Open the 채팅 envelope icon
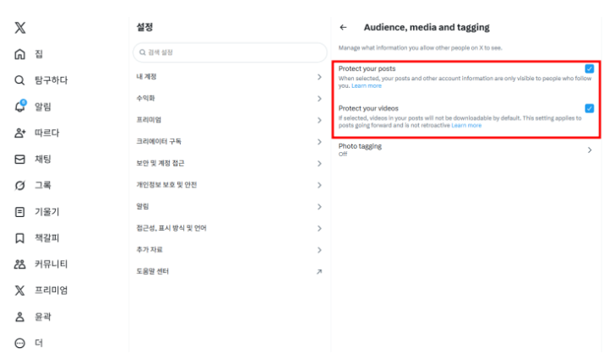This screenshot has height=364, width=609. pyautogui.click(x=19, y=159)
